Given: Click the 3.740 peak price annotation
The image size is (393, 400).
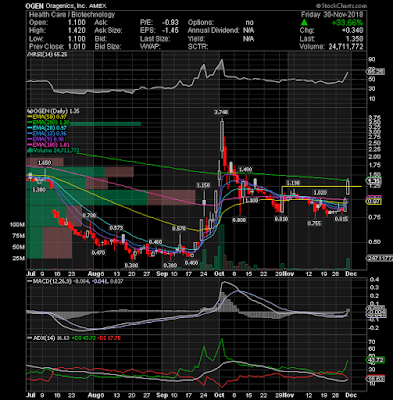Looking at the screenshot, I should (x=221, y=113).
